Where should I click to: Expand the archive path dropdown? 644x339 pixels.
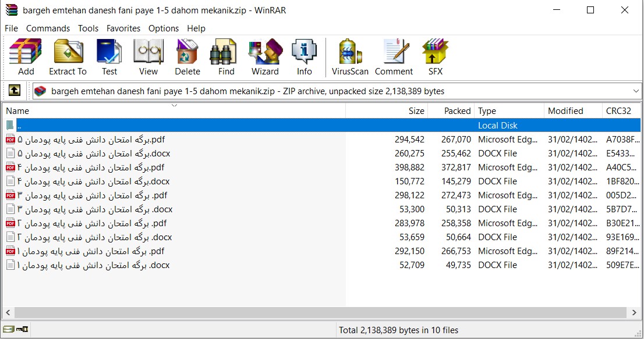[635, 91]
